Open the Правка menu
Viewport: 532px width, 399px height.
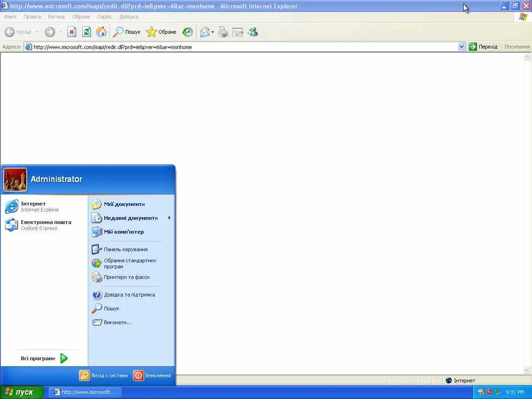[x=32, y=17]
